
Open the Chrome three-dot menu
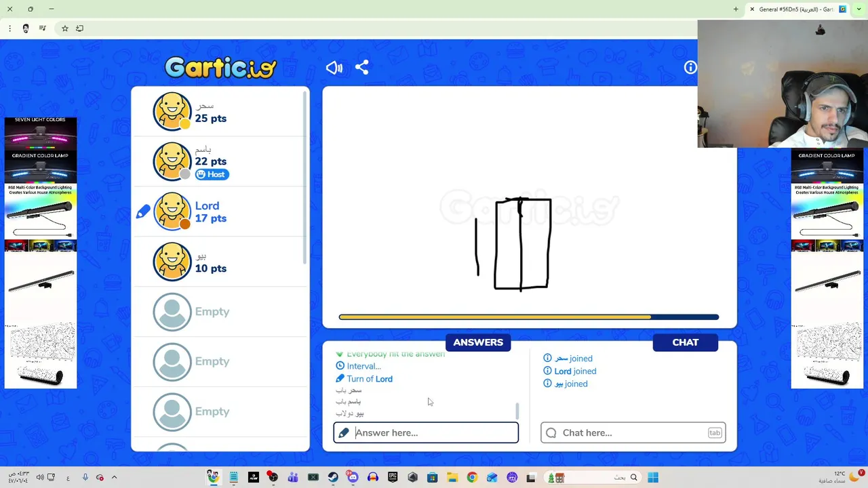[9, 28]
